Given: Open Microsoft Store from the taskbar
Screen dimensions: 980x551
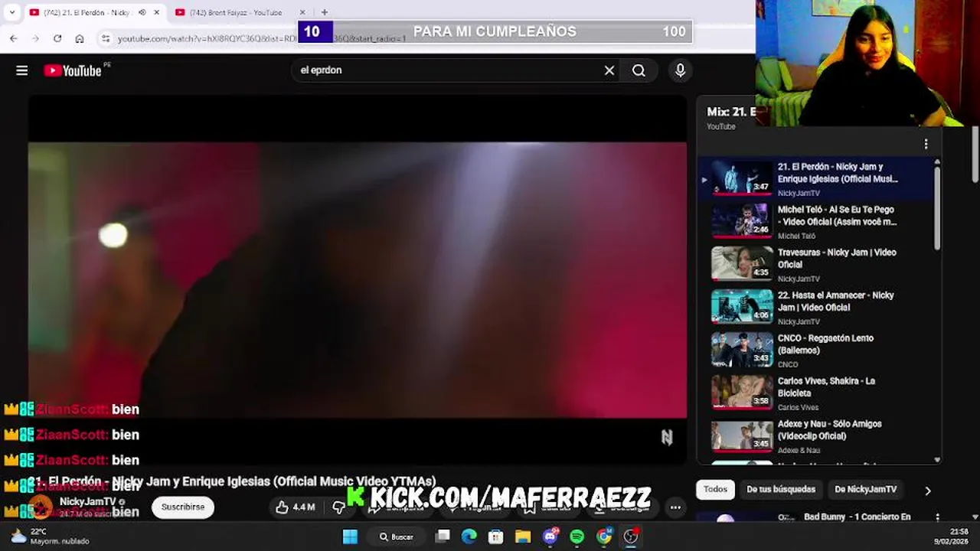Looking at the screenshot, I should pyautogui.click(x=495, y=536).
